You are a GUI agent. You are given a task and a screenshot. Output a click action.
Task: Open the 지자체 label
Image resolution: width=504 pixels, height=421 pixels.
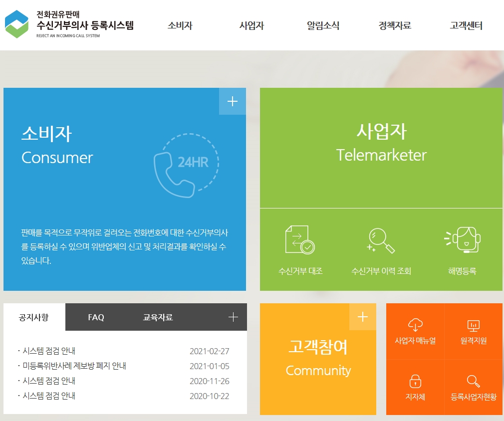(x=415, y=397)
